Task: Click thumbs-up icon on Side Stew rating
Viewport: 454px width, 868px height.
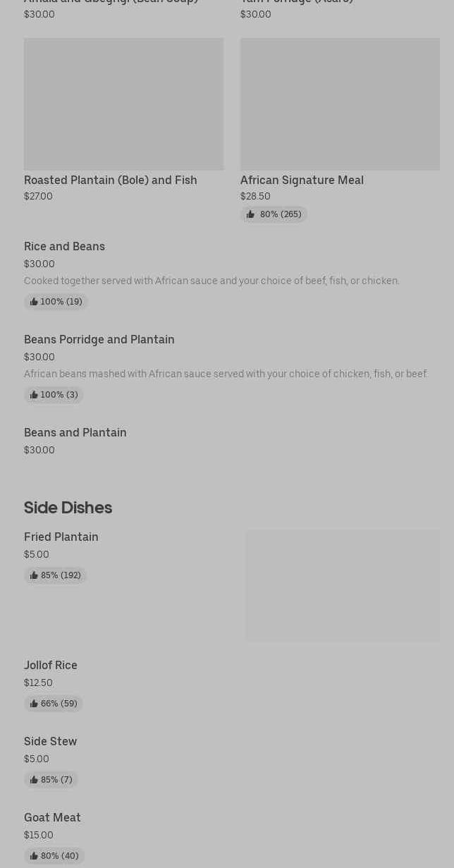Action: [x=34, y=780]
